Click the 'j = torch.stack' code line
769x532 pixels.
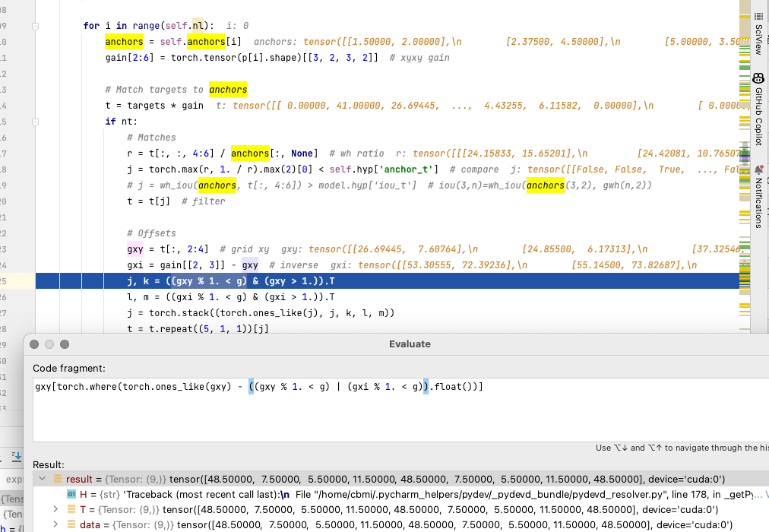tap(261, 313)
